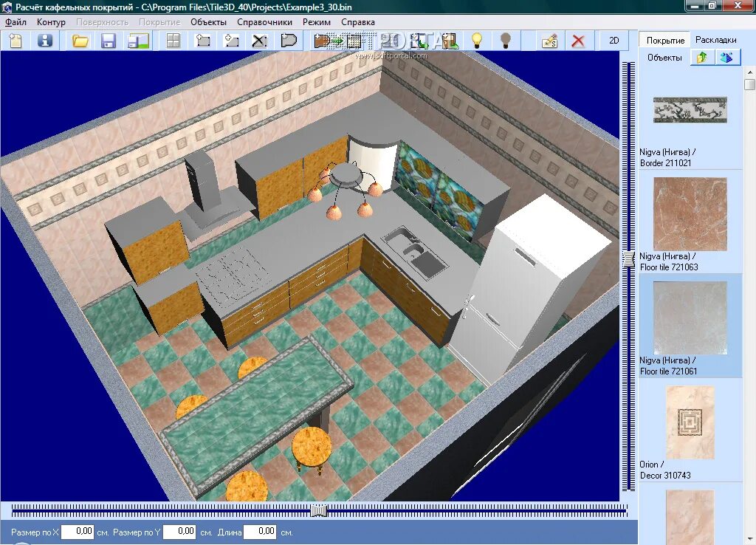Click the horizontal rotation slider handle

coord(318,510)
